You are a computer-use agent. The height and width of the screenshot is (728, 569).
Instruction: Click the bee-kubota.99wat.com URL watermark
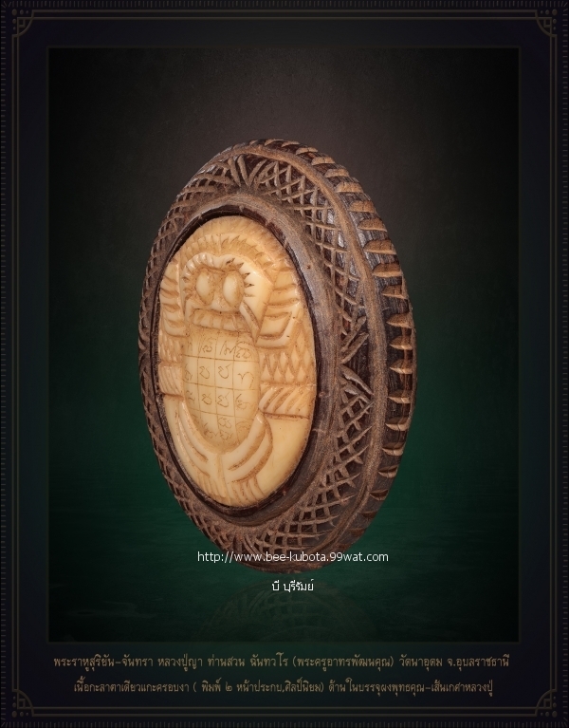pos(293,557)
